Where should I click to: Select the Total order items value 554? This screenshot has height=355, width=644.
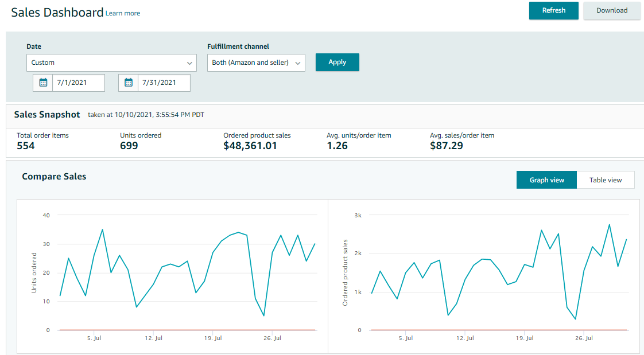[x=26, y=146]
